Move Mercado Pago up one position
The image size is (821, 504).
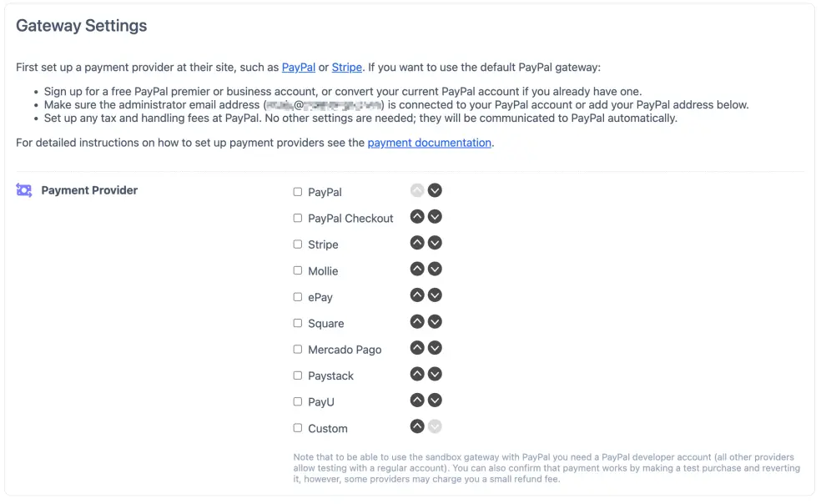pos(417,348)
